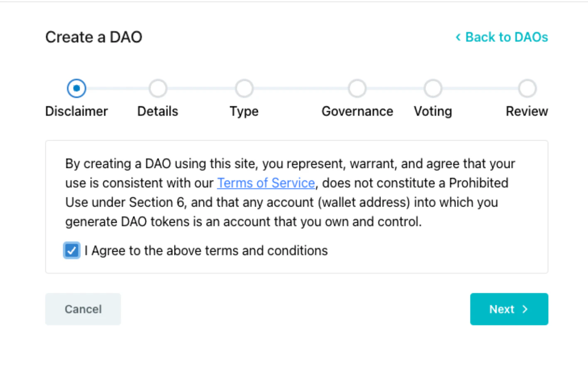The width and height of the screenshot is (588, 365).
Task: Uncheck the agree to terms checkbox
Action: pyautogui.click(x=71, y=251)
